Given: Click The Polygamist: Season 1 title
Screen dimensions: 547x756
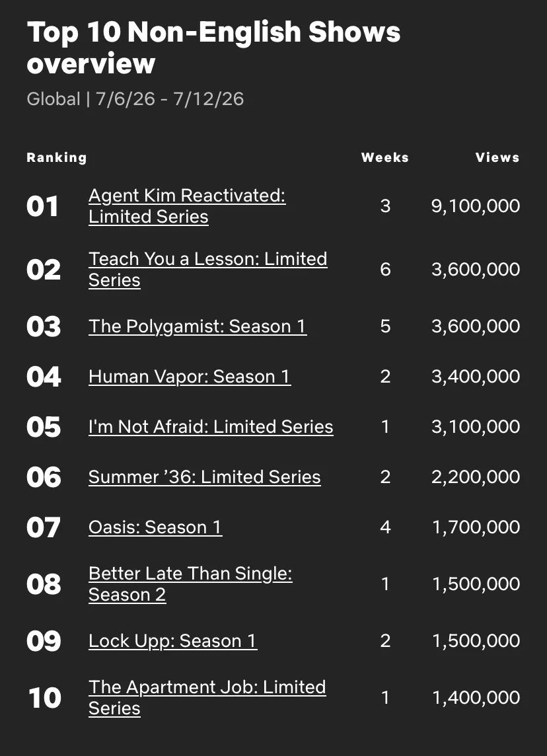Looking at the screenshot, I should 198,326.
